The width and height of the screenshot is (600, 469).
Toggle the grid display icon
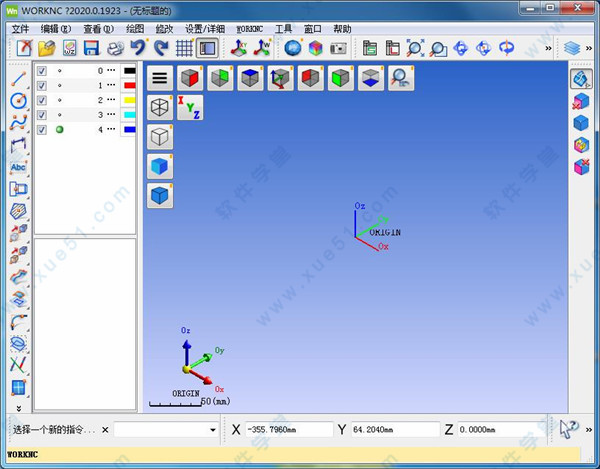coord(184,48)
